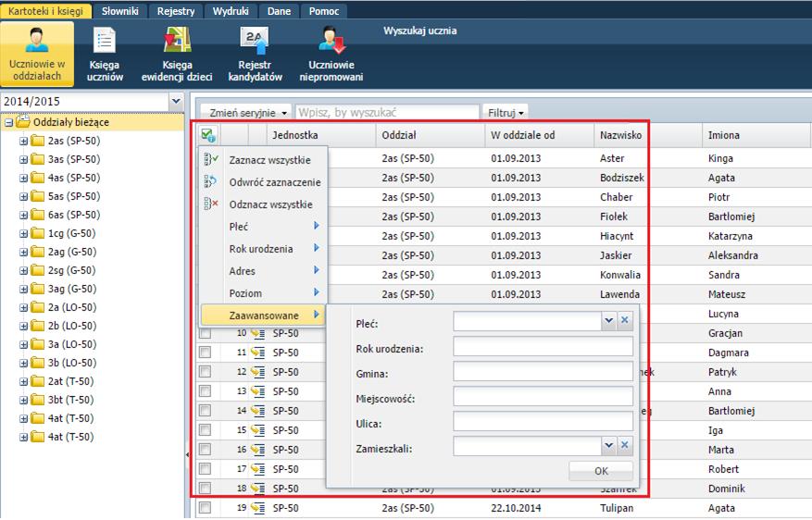Open student card icon in row 19
812x520 pixels.
click(x=258, y=508)
